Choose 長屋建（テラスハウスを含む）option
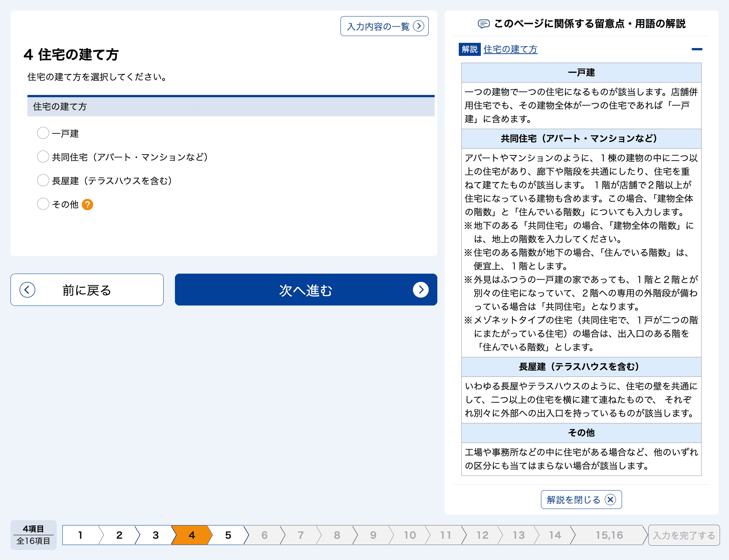 [x=43, y=180]
